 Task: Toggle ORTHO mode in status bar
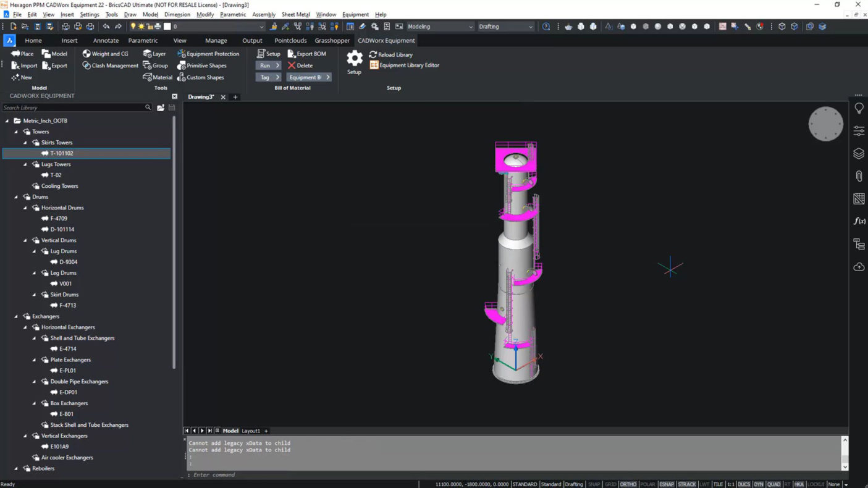pyautogui.click(x=628, y=484)
